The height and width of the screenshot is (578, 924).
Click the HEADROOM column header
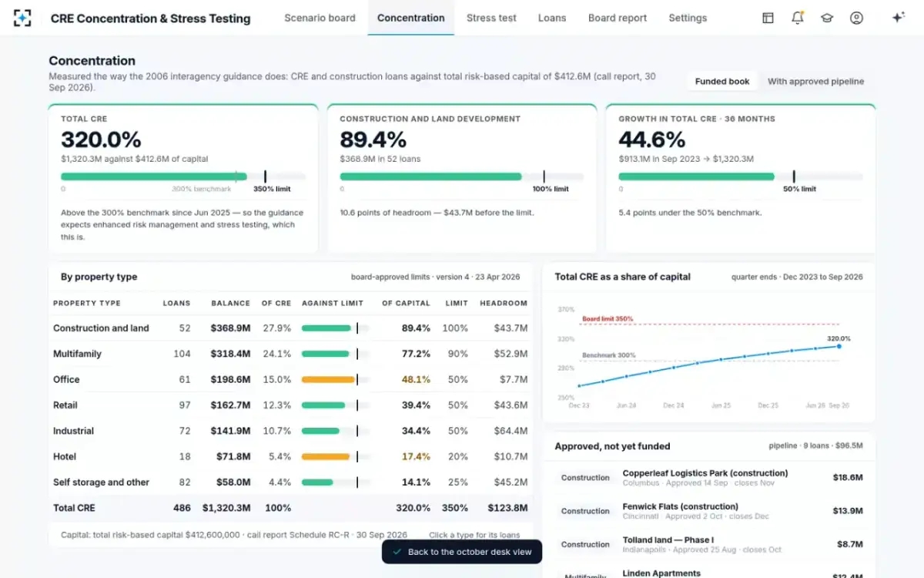pyautogui.click(x=504, y=304)
